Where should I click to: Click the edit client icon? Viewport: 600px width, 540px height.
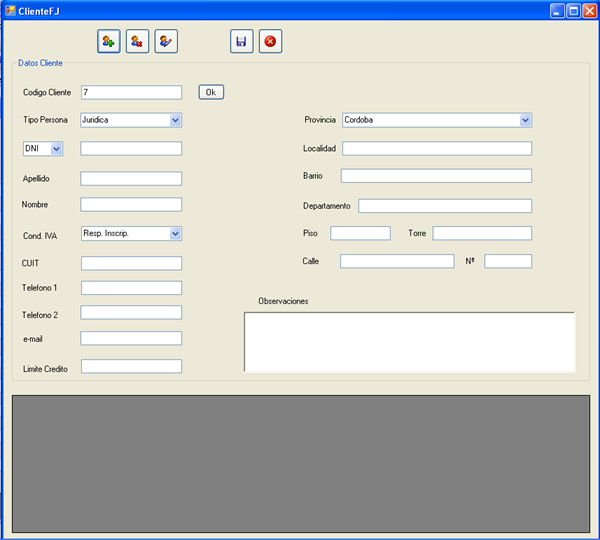click(x=166, y=41)
